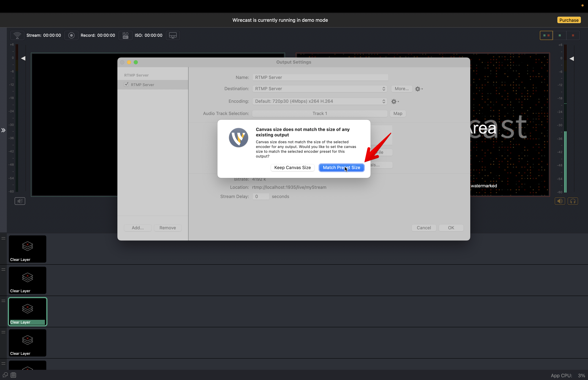
Task: Click the Map button
Action: click(x=398, y=113)
